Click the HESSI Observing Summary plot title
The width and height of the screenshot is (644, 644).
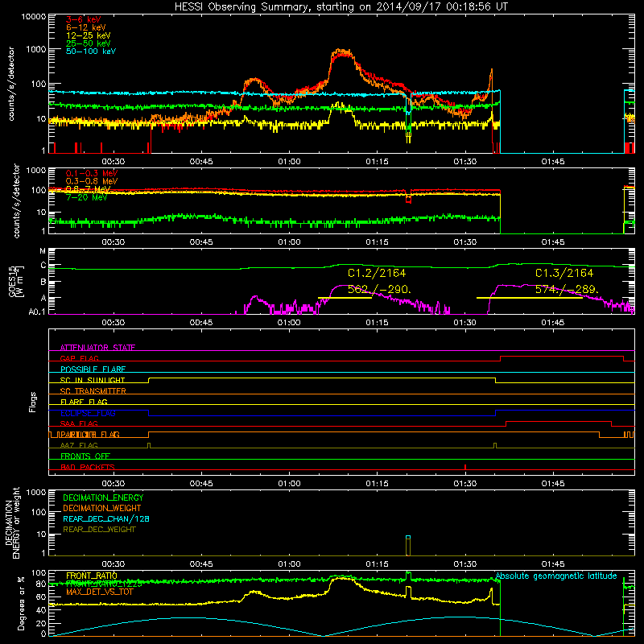(x=341, y=7)
